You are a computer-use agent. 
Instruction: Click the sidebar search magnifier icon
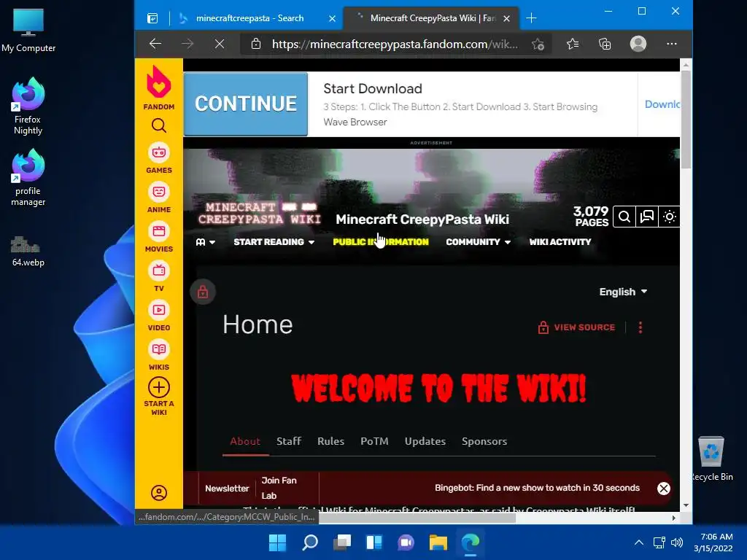(x=158, y=125)
